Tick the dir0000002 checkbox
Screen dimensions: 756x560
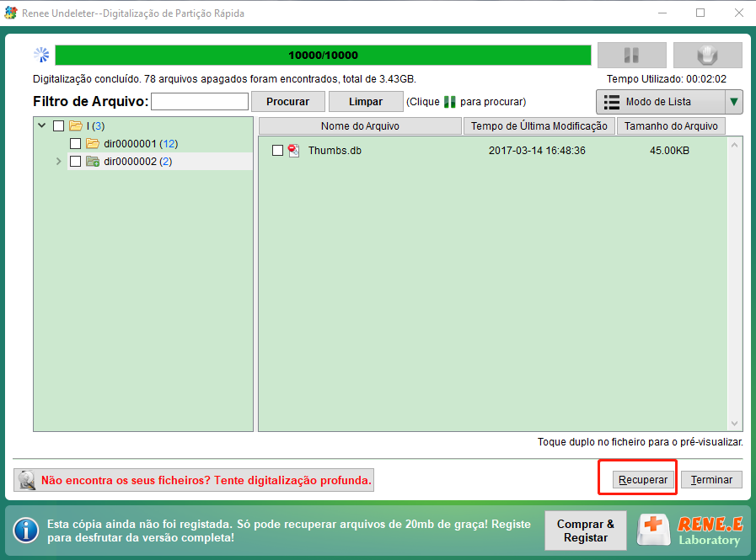tap(75, 161)
